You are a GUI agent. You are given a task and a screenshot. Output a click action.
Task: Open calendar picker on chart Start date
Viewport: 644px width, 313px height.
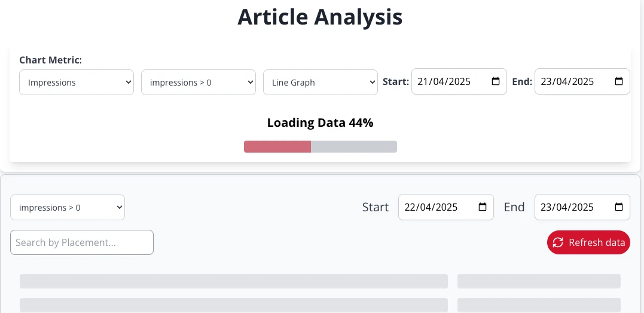point(496,81)
